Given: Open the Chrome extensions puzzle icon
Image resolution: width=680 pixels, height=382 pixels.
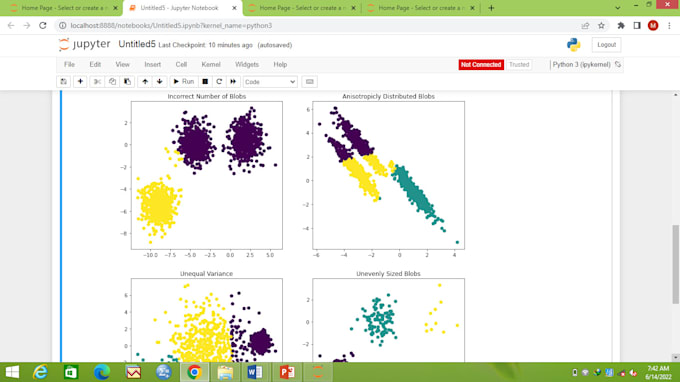Looking at the screenshot, I should pyautogui.click(x=621, y=26).
